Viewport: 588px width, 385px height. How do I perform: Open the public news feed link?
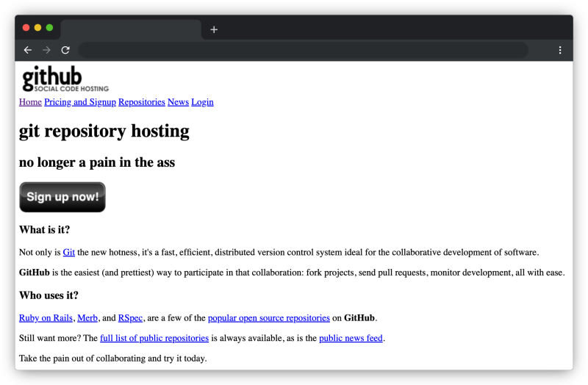[x=351, y=338]
